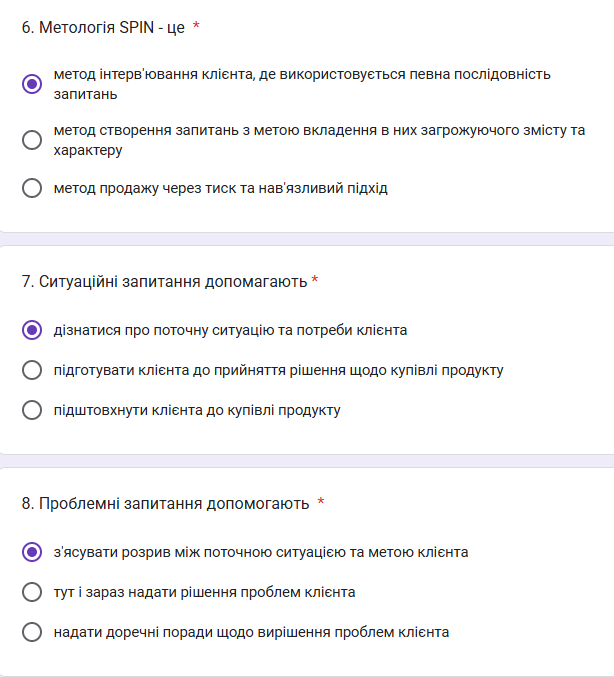Choose radio circle for 'метод продажу через тиск'
This screenshot has width=614, height=677.
point(32,188)
